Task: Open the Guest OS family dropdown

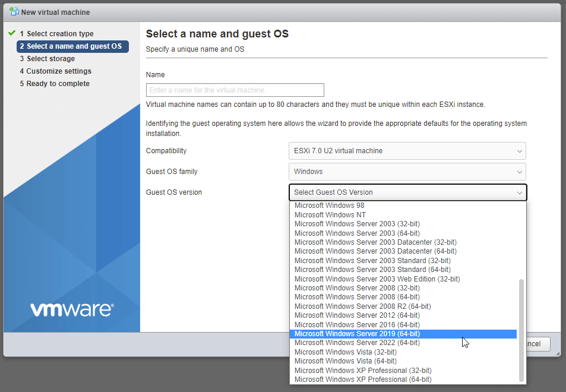Action: click(x=407, y=172)
